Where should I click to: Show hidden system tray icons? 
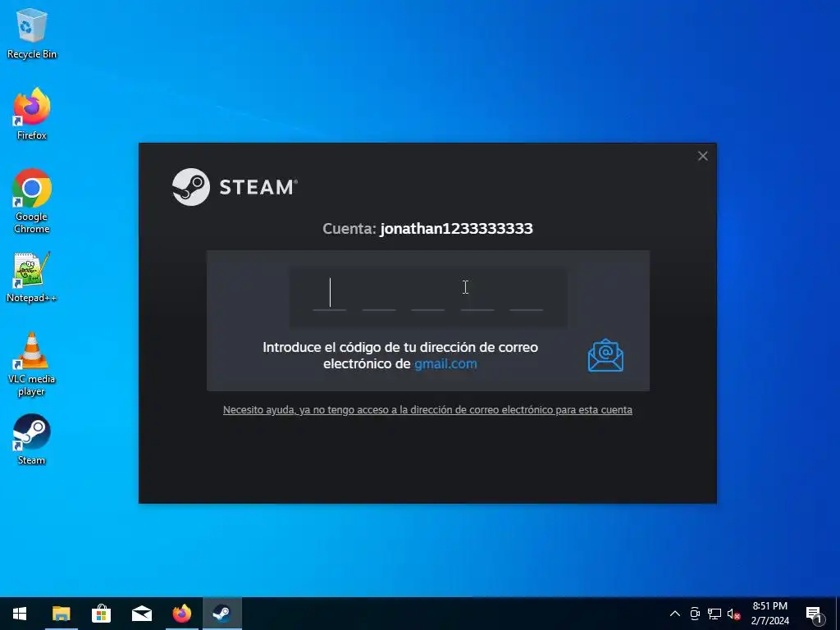point(675,614)
